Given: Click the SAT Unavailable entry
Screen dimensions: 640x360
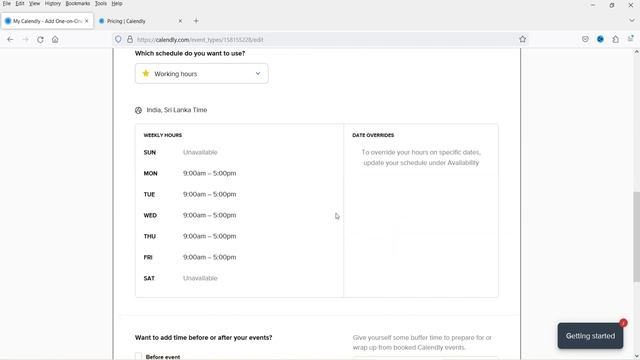Looking at the screenshot, I should pyautogui.click(x=200, y=278).
